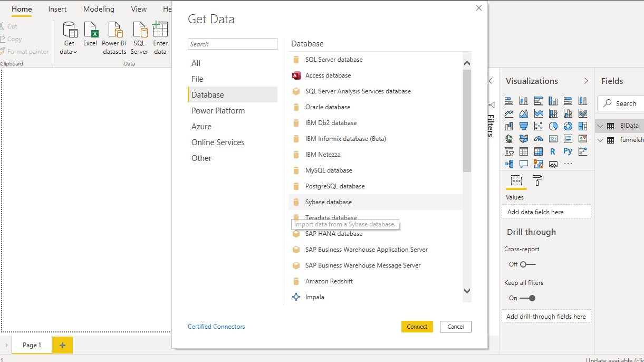Pick the R script visual icon
This screenshot has width=644, height=362.
(553, 151)
